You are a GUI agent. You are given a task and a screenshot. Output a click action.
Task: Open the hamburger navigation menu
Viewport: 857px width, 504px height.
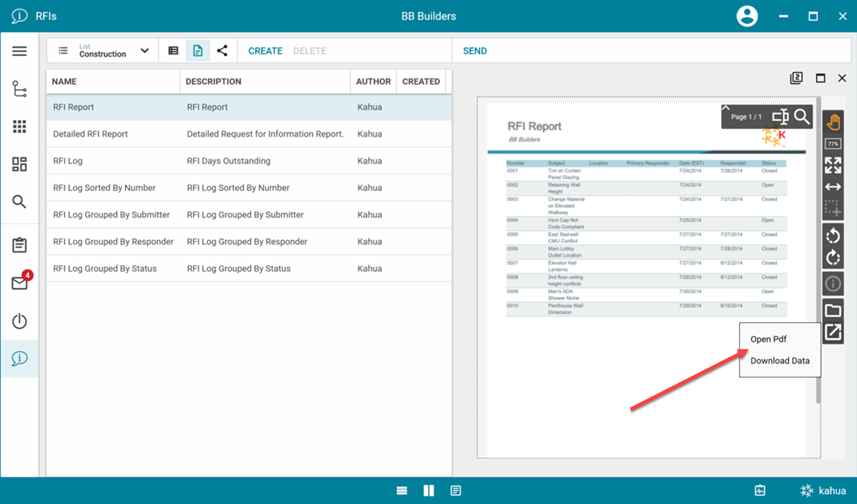(x=19, y=51)
